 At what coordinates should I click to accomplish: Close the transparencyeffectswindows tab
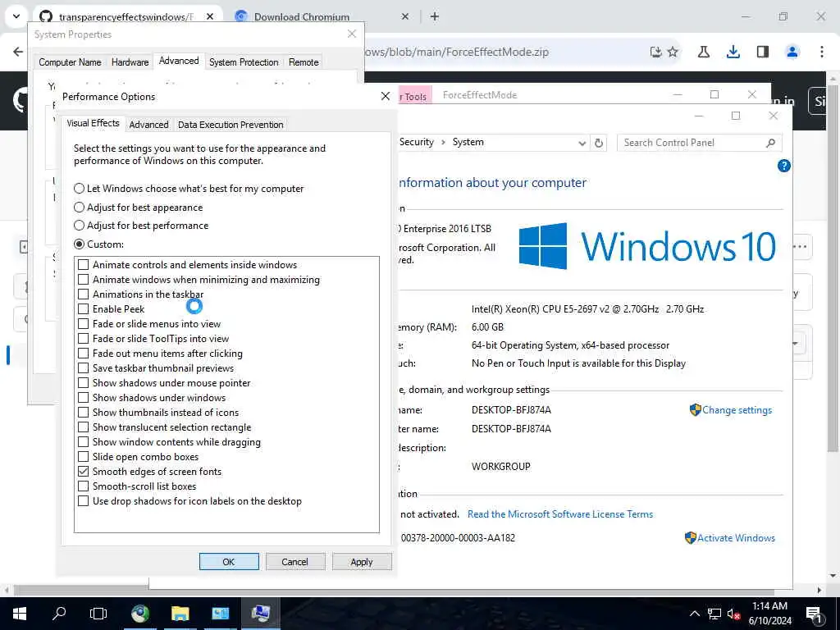click(x=210, y=16)
